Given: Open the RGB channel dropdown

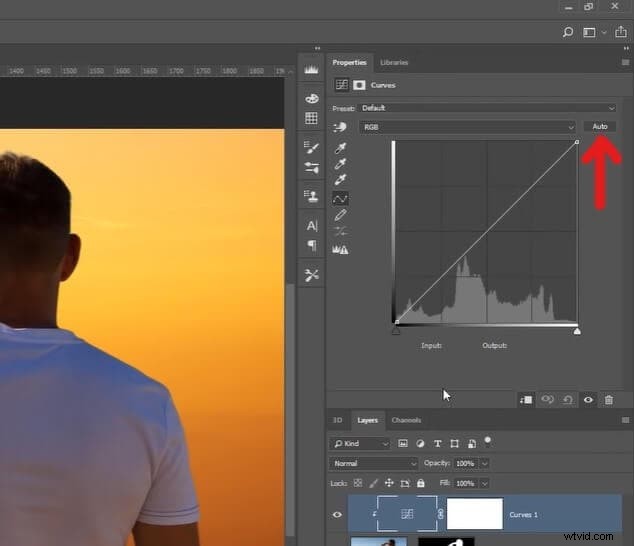Looking at the screenshot, I should (x=467, y=127).
